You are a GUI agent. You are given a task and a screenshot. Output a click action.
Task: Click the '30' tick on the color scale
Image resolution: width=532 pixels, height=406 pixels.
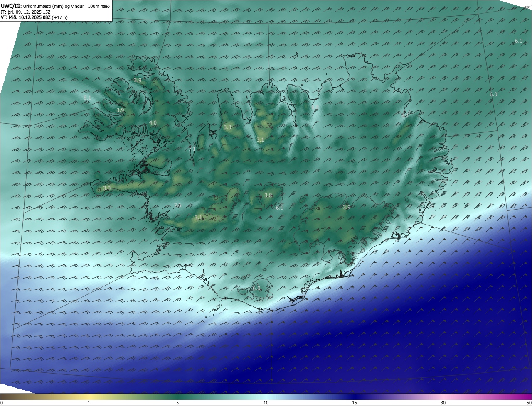tap(443, 403)
